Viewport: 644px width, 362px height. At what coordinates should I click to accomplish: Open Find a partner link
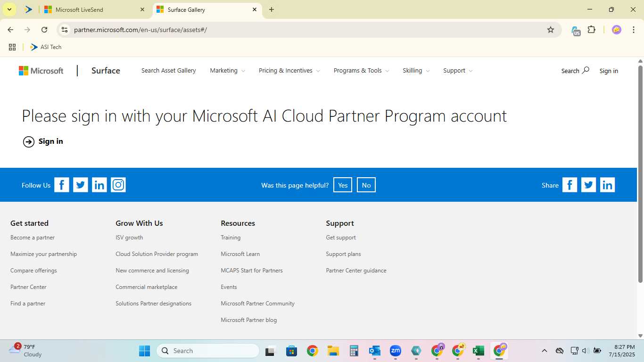pos(28,304)
